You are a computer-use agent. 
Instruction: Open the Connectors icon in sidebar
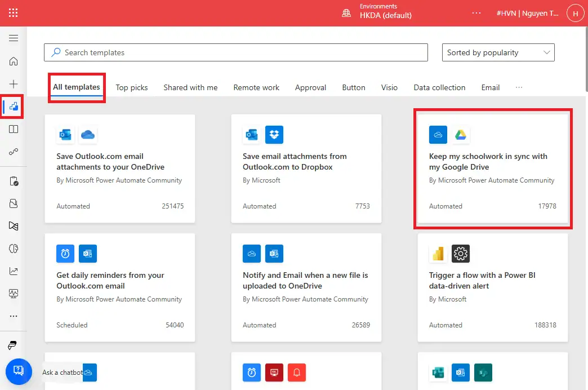point(14,152)
